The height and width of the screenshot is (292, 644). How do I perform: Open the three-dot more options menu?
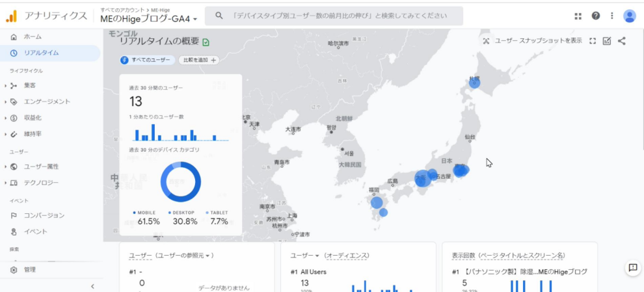coord(612,16)
